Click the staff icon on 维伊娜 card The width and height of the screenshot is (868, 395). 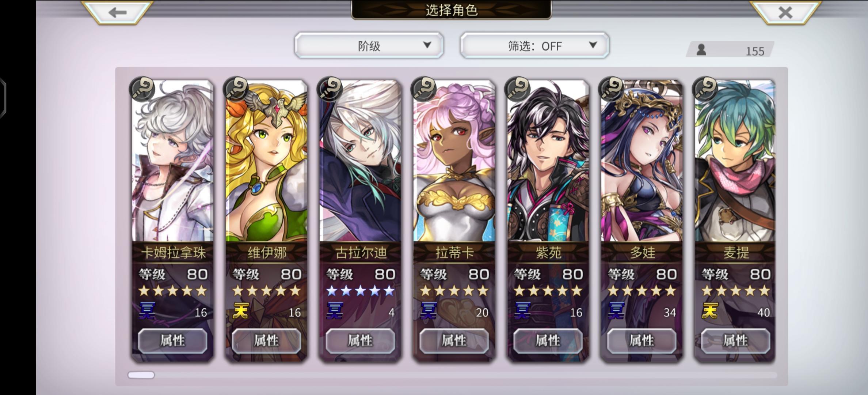[236, 89]
